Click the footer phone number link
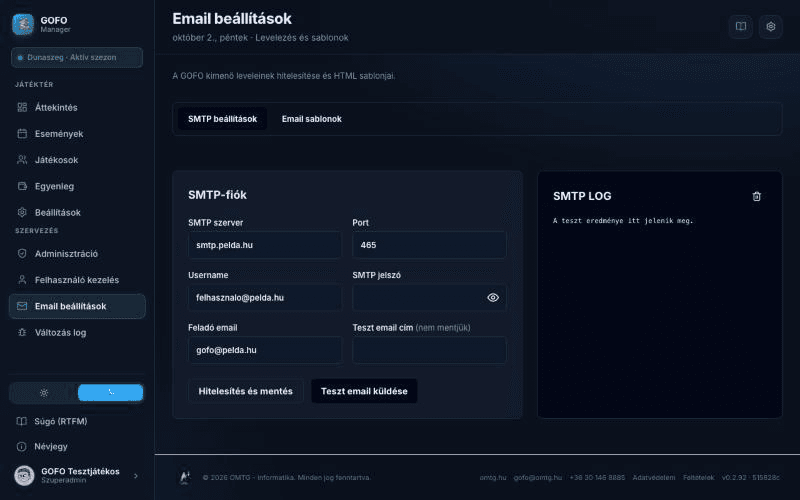This screenshot has width=800, height=500. coord(597,478)
